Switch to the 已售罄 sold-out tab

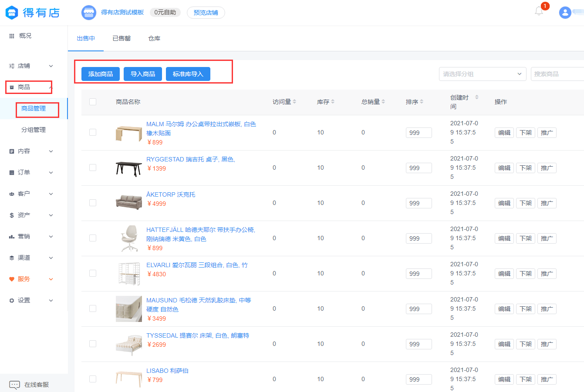pyautogui.click(x=122, y=38)
